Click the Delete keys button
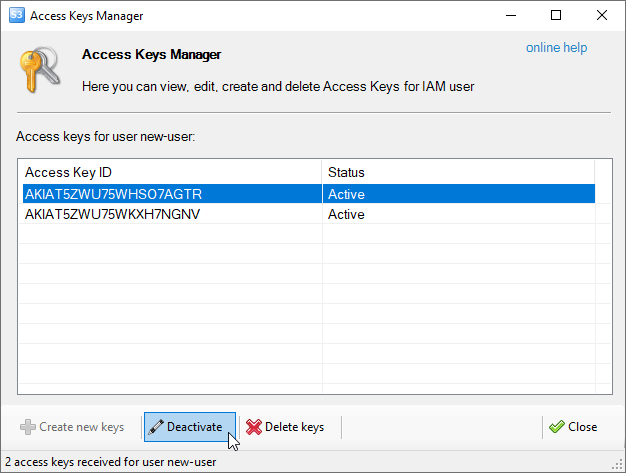Screen dimensions: 626x473 point(285,427)
